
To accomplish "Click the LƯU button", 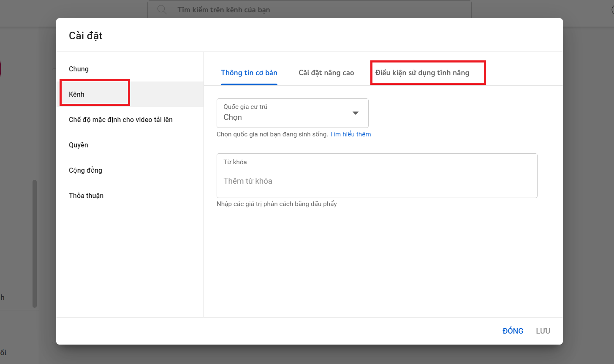I will point(543,331).
